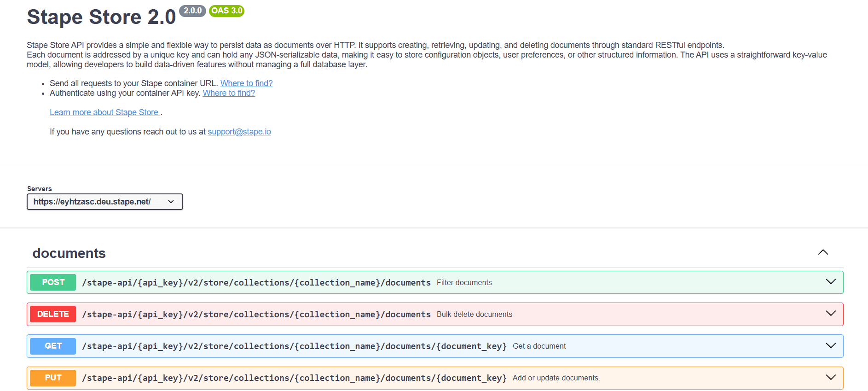Image resolution: width=868 pixels, height=391 pixels.
Task: Click the green POST method badge
Action: (53, 282)
